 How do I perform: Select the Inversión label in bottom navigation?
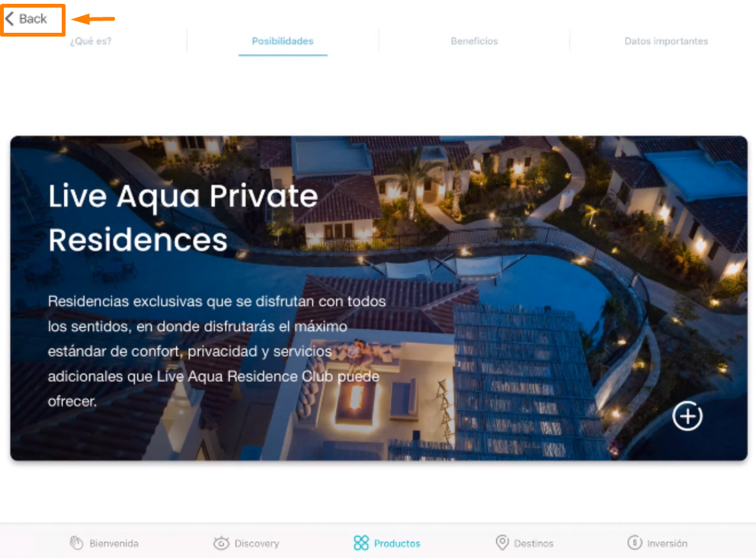coord(668,544)
